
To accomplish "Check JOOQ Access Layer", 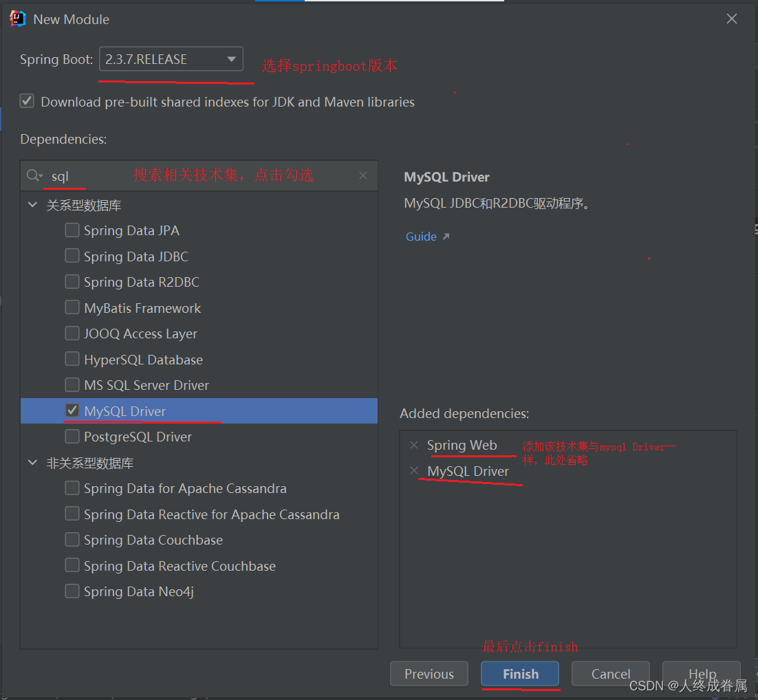I will (x=72, y=333).
